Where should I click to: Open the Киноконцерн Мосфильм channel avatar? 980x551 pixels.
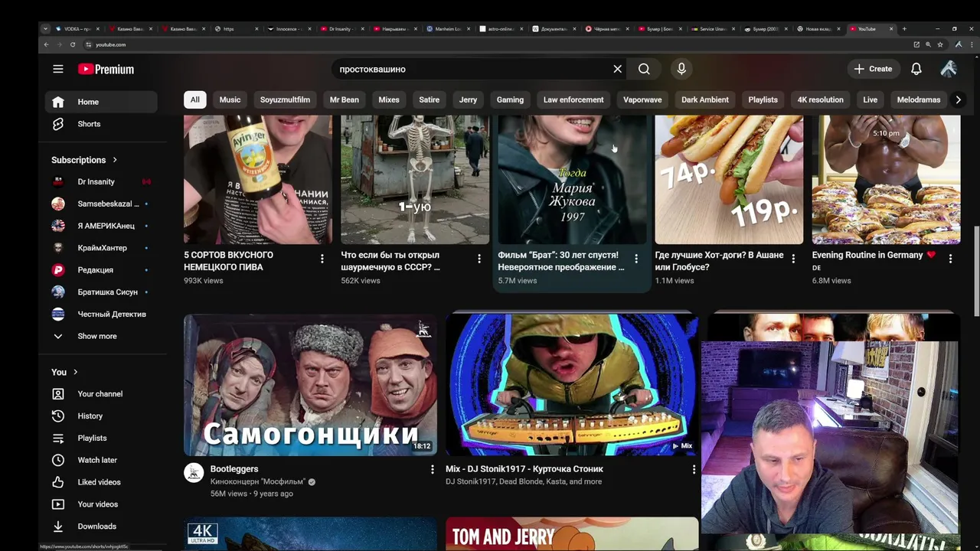pyautogui.click(x=194, y=472)
